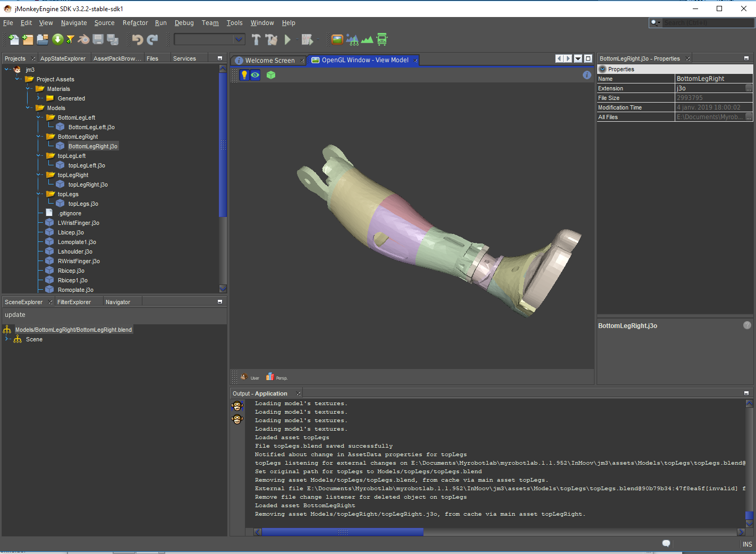Click the browse button for All Files property
The image size is (756, 554).
(x=749, y=117)
